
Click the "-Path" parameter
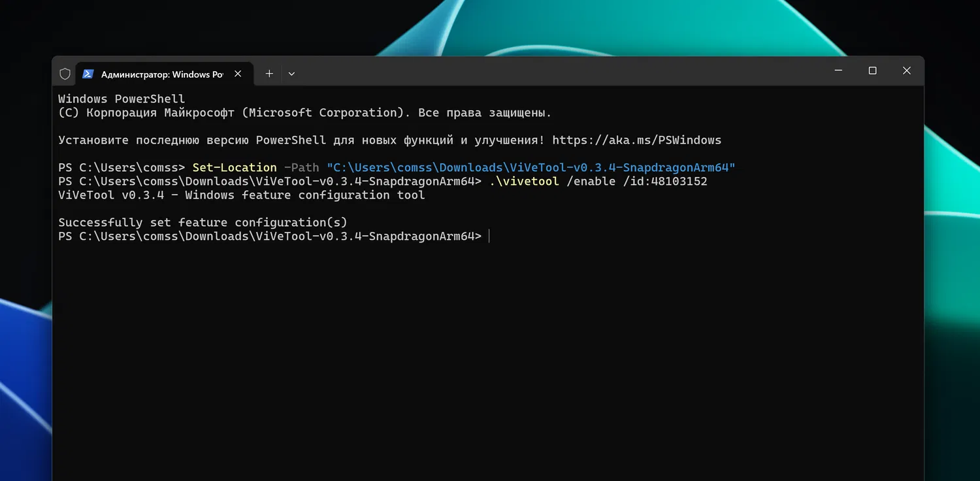coord(302,167)
